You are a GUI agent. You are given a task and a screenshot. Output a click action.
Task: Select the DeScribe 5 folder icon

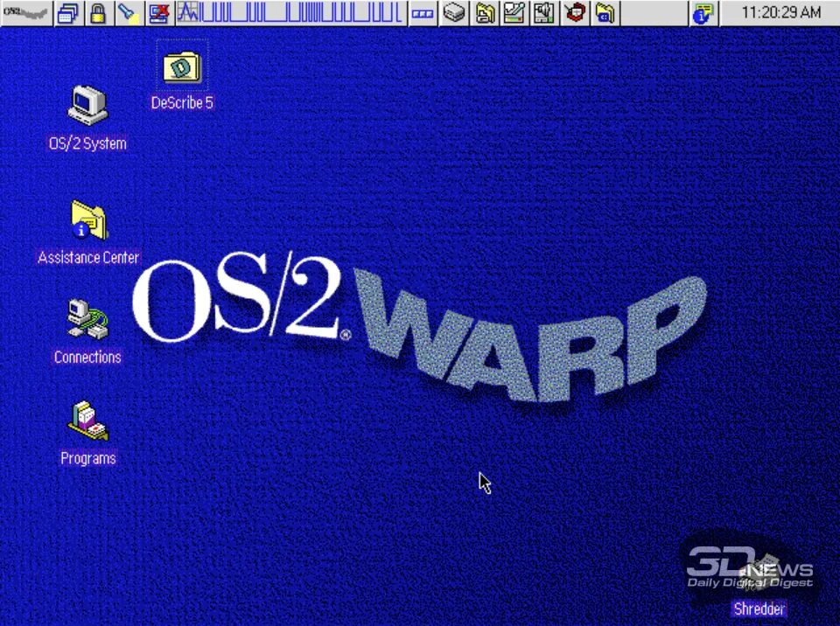[x=182, y=66]
